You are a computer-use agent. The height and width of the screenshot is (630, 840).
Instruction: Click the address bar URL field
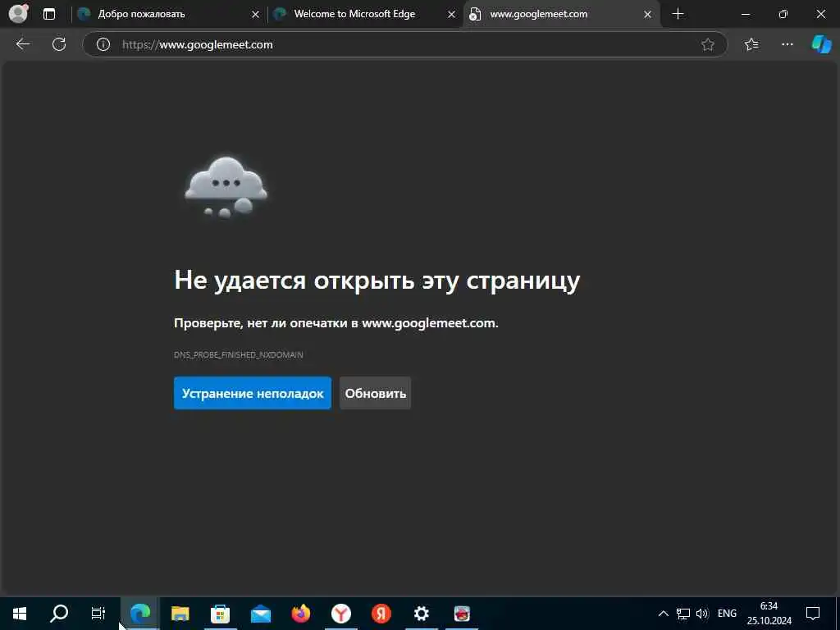click(x=404, y=44)
